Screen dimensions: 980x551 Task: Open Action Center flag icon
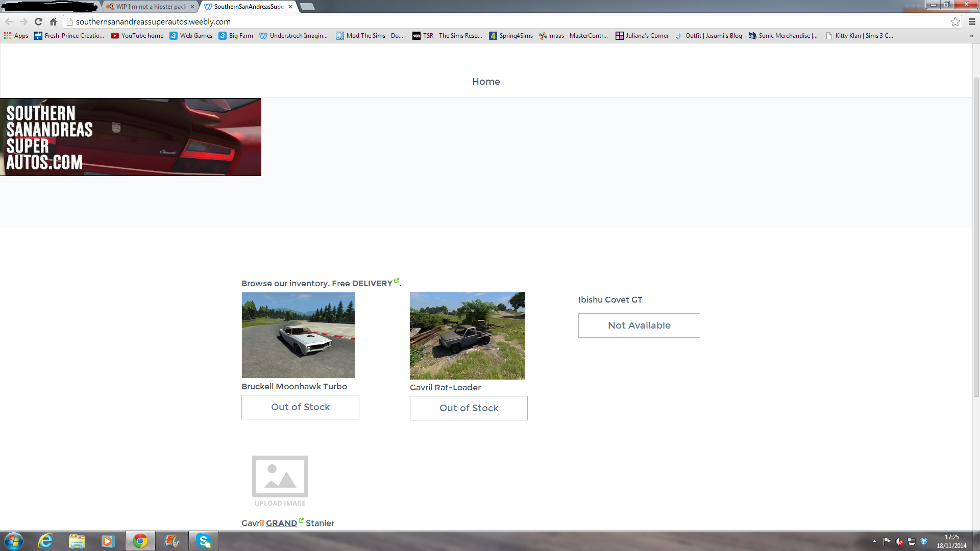(x=887, y=541)
